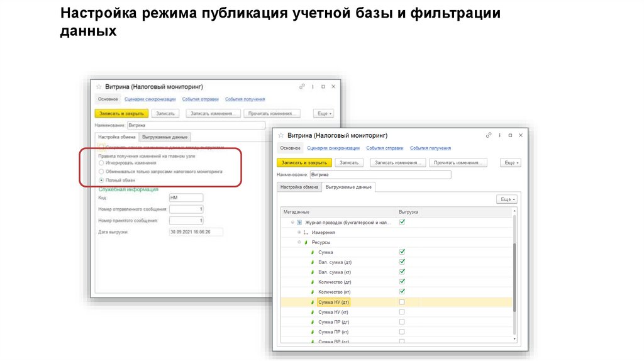This screenshot has width=644, height=361.
Task: Check Выгрузка for Сумма НУ (кт)
Action: [x=402, y=312]
